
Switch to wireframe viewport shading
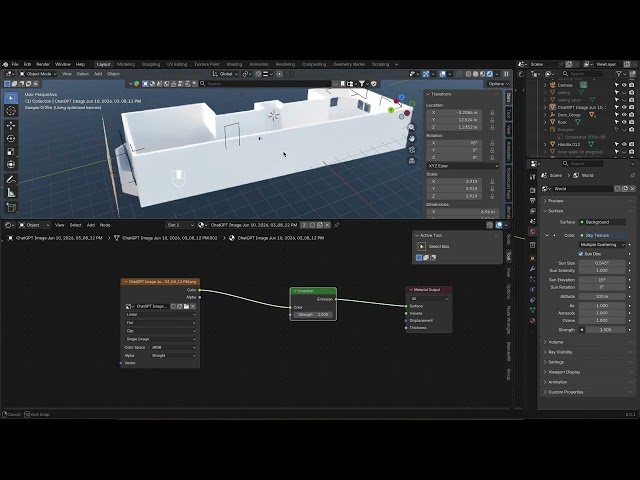coord(469,74)
